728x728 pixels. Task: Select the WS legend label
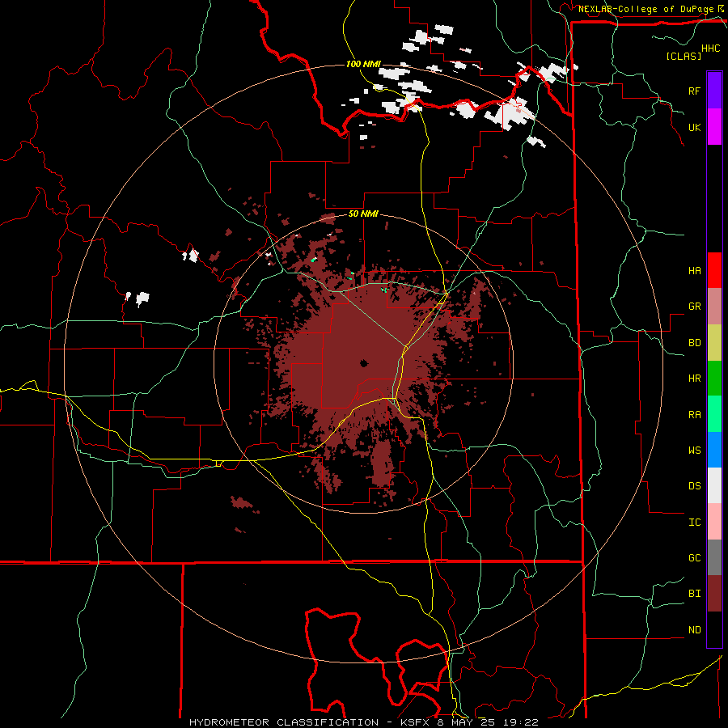tap(694, 451)
